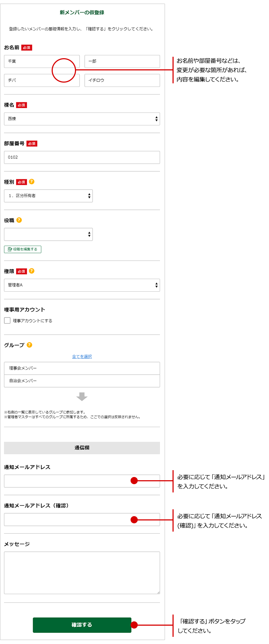Click the 部屋番号 field showing 0102
Screen dimensions: 269x644
tap(82, 157)
